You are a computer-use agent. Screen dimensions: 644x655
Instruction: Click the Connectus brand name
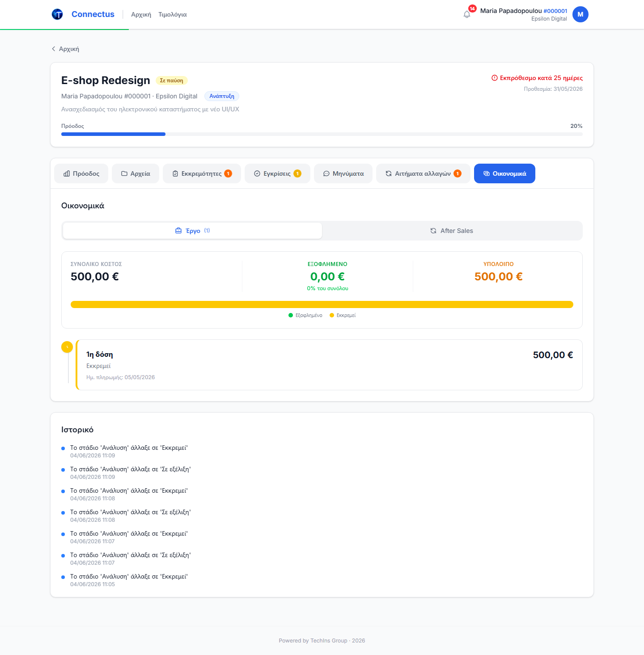pos(93,14)
